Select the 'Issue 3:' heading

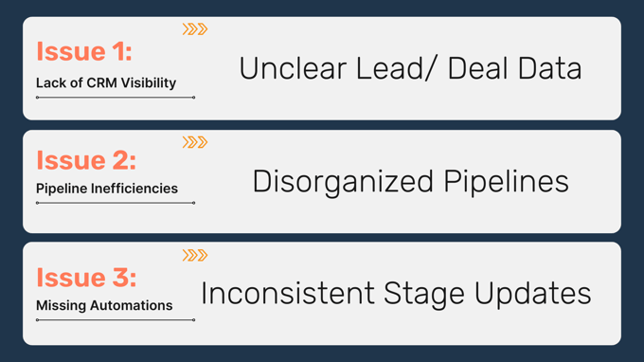point(86,278)
